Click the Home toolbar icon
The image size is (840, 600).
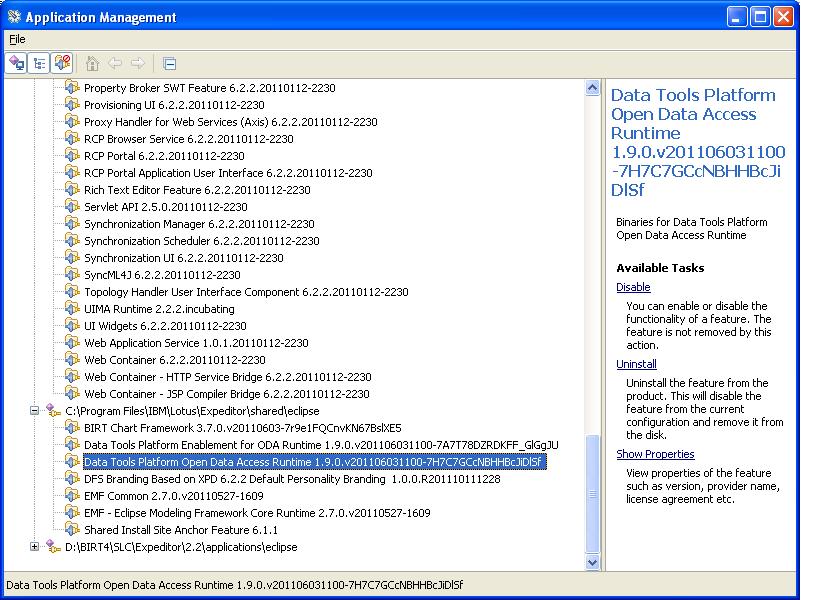[92, 63]
